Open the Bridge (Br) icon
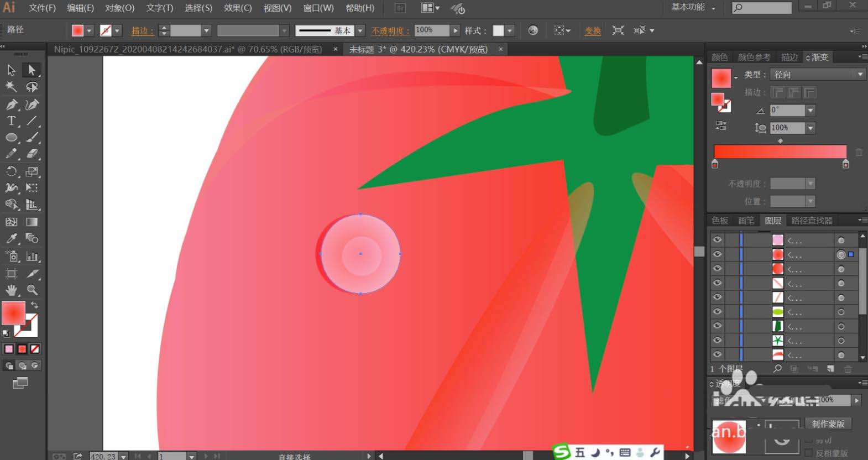The image size is (868, 460). [400, 8]
